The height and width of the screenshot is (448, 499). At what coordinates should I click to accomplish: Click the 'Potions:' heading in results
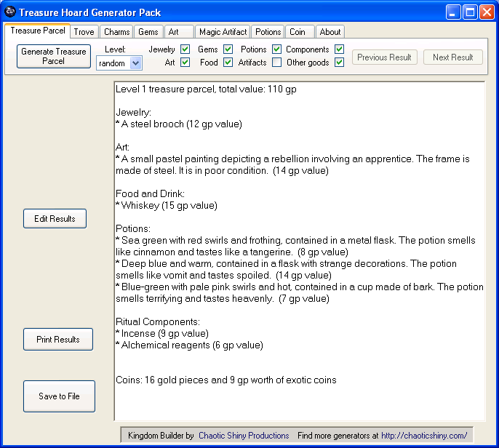[x=133, y=228]
